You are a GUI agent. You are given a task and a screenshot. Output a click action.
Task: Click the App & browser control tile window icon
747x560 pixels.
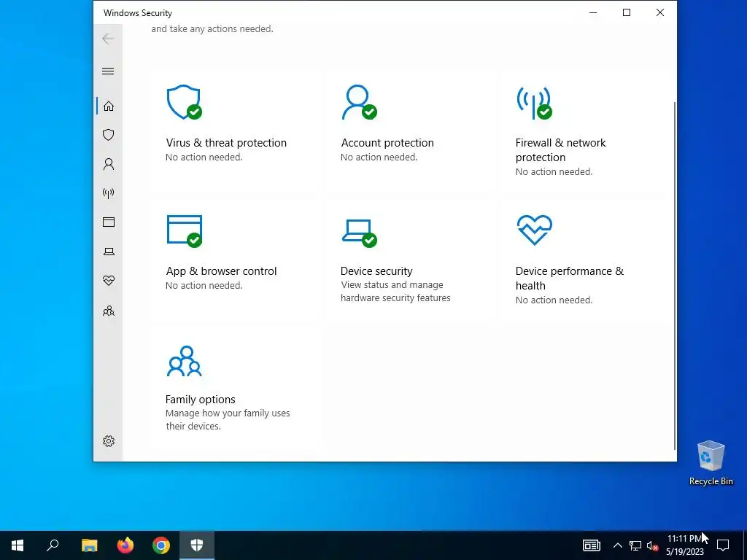click(x=185, y=231)
